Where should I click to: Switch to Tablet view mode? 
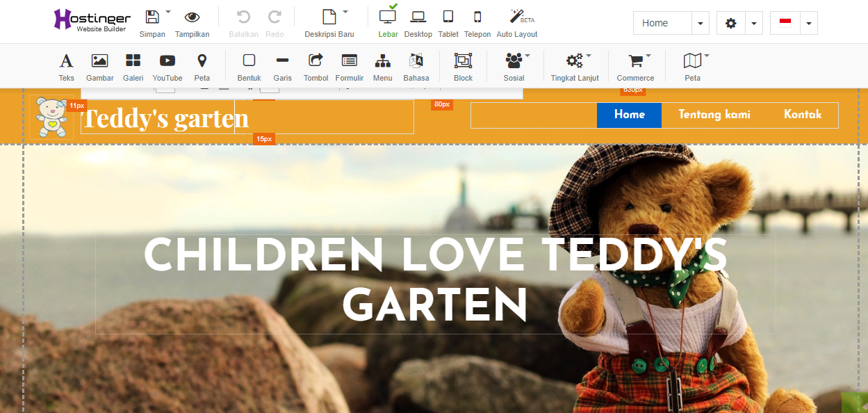(x=448, y=22)
